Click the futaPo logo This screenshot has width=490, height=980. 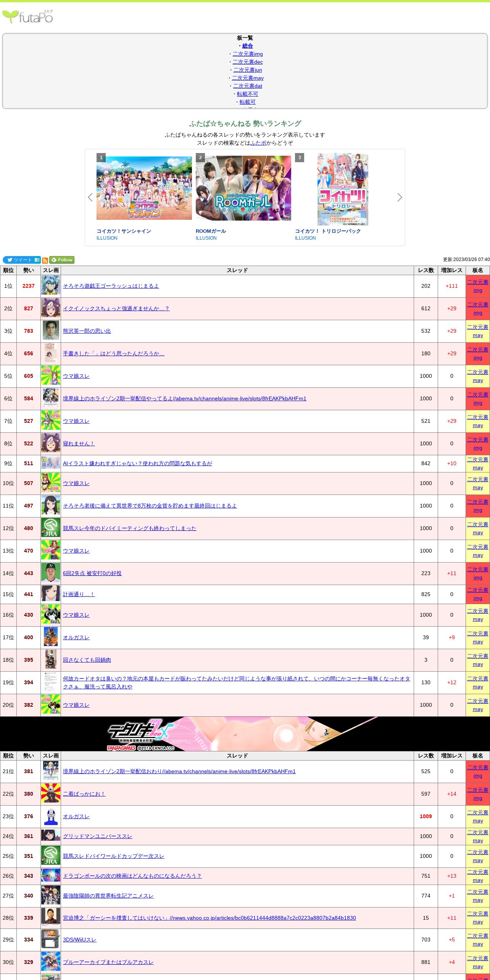(27, 16)
